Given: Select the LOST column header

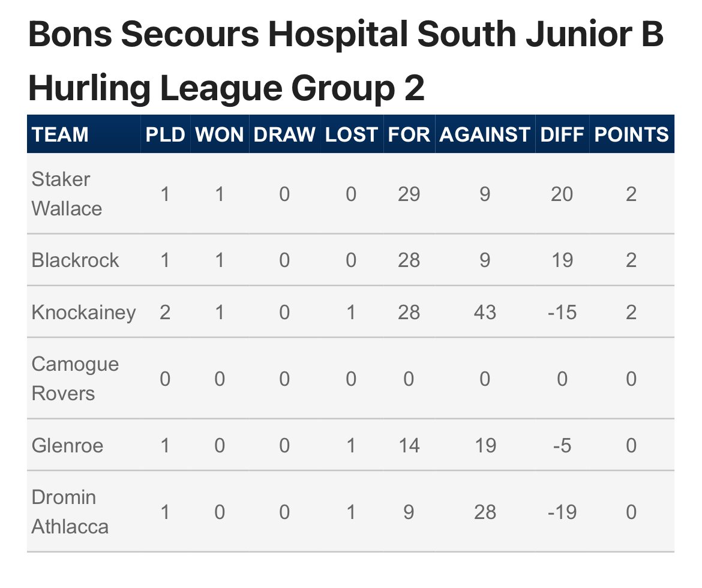Looking at the screenshot, I should [x=351, y=135].
